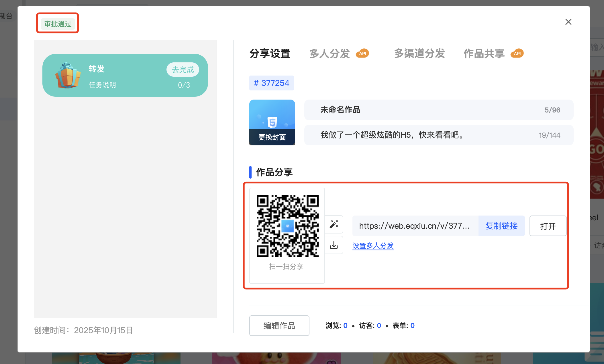Click the gift box icon
604x364 pixels.
click(68, 75)
